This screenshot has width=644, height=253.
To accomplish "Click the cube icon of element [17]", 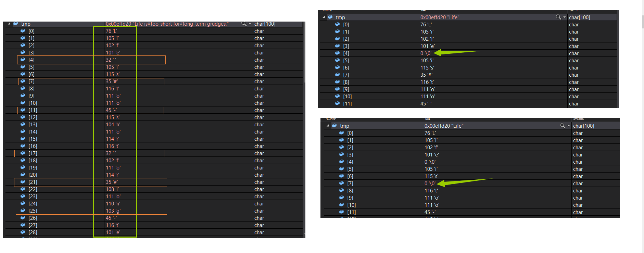I will (x=23, y=153).
